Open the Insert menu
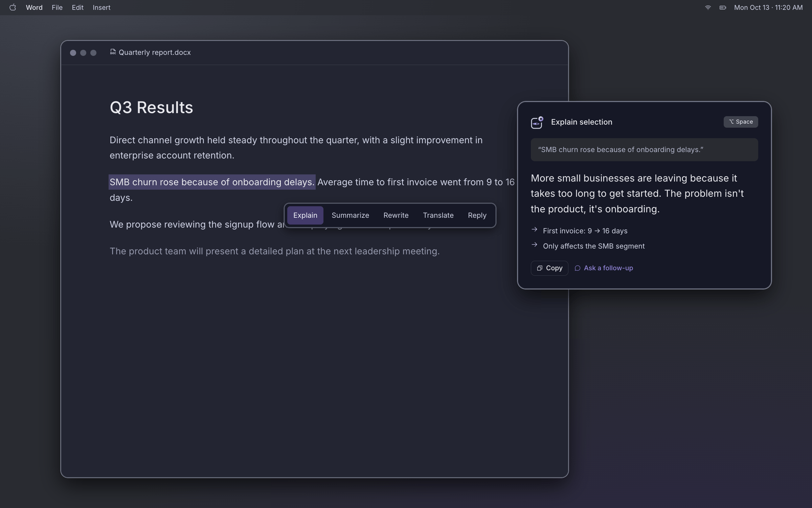812x508 pixels. 101,7
